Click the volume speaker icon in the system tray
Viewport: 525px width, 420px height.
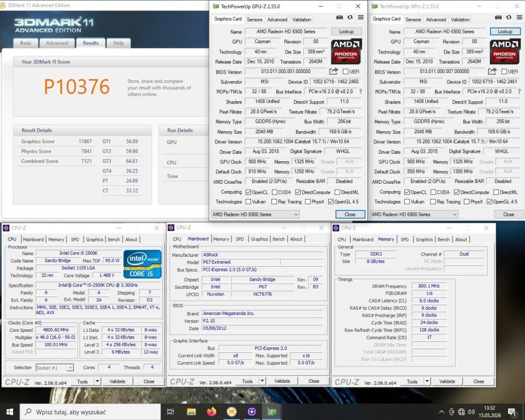(471, 412)
